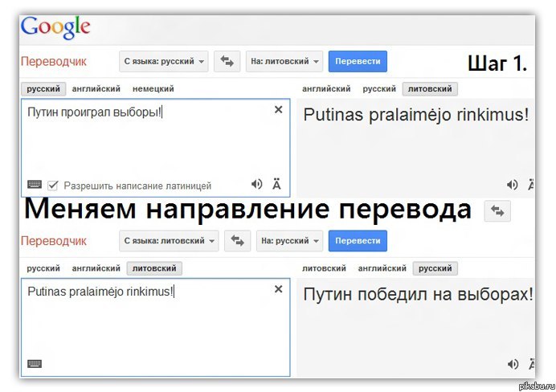Image resolution: width=556 pixels, height=392 pixels.
Task: Click into 'Путин проиграл выборы!' input field
Action: click(155, 148)
